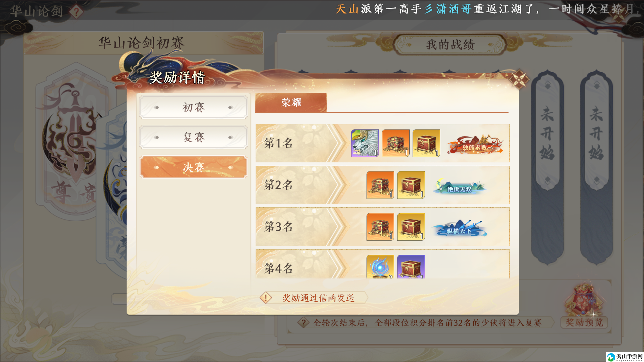644x362 pixels.
Task: Click the 独孤求败 title badge
Action: (475, 145)
